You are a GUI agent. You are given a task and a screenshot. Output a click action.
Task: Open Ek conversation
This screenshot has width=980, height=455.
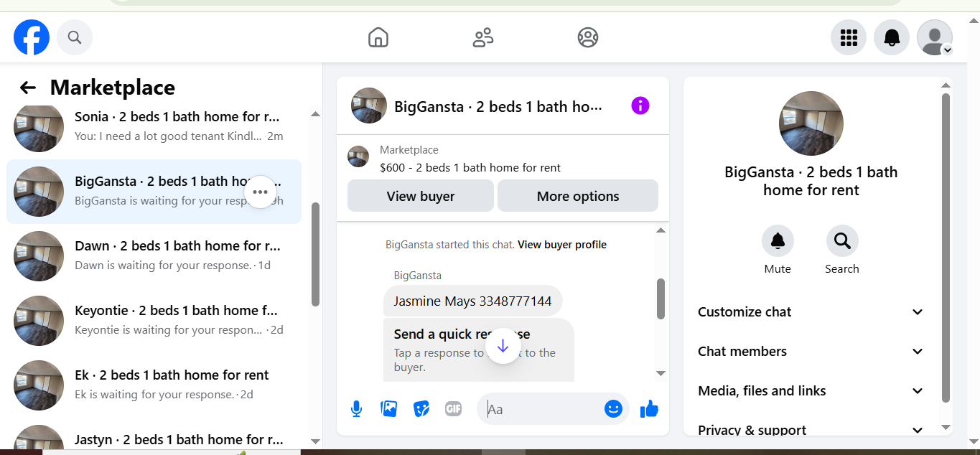pos(154,385)
